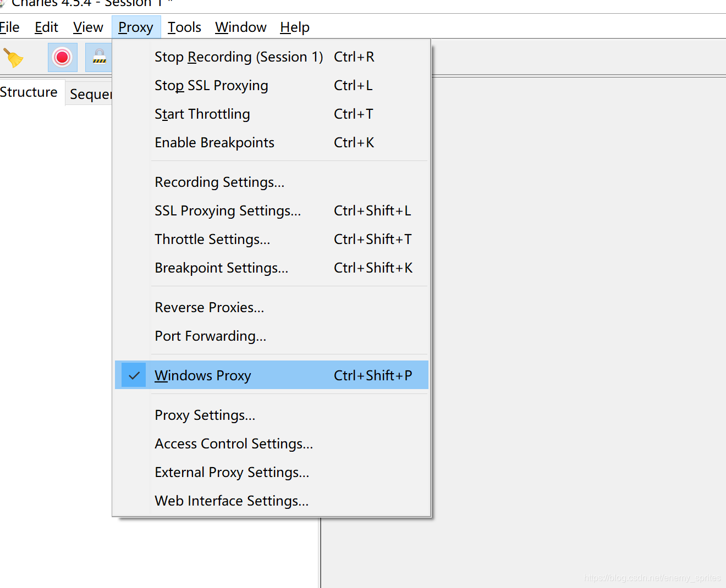Choose Stop Recording (Session 1)

[272, 57]
